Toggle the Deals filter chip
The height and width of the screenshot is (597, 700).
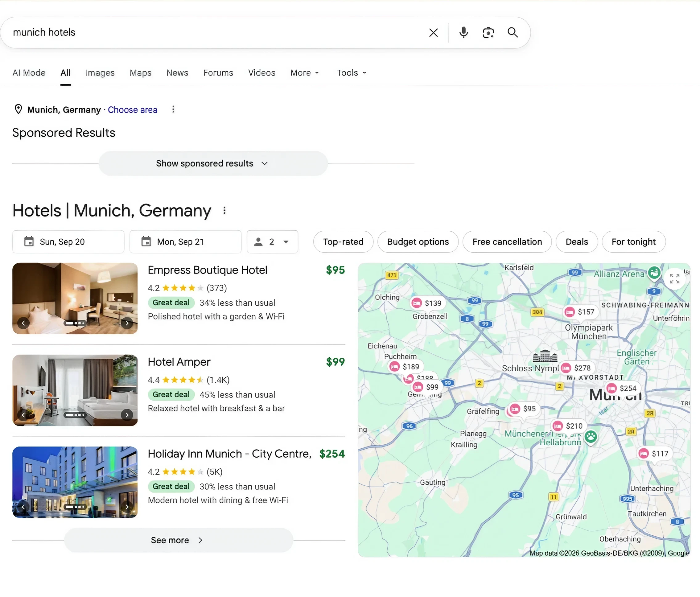tap(577, 241)
